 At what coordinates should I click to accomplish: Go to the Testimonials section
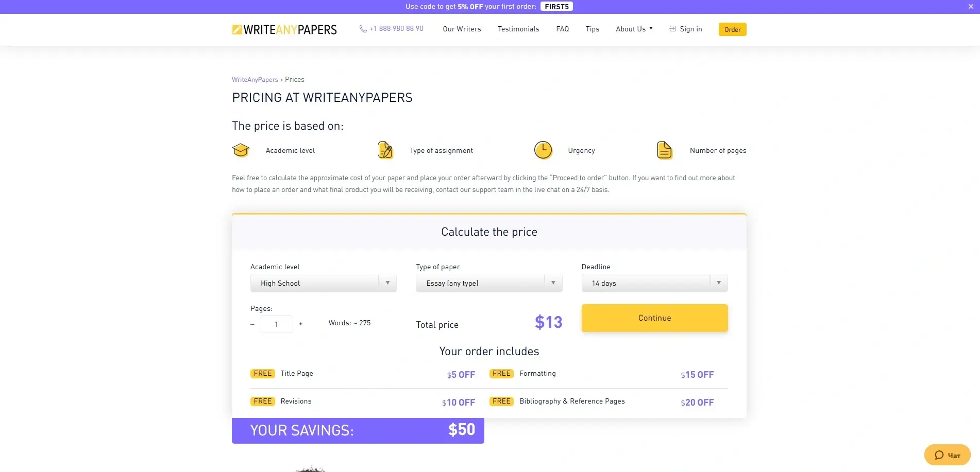pyautogui.click(x=518, y=29)
